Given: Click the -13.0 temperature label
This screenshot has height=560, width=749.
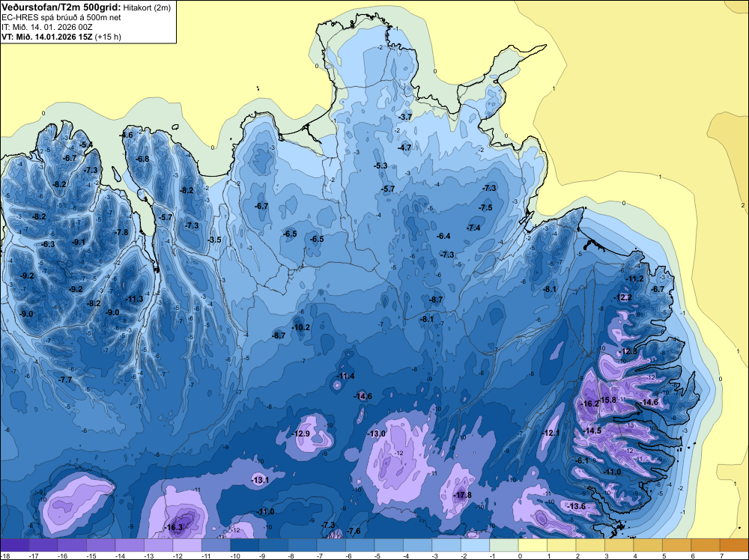Looking at the screenshot, I should point(376,433).
